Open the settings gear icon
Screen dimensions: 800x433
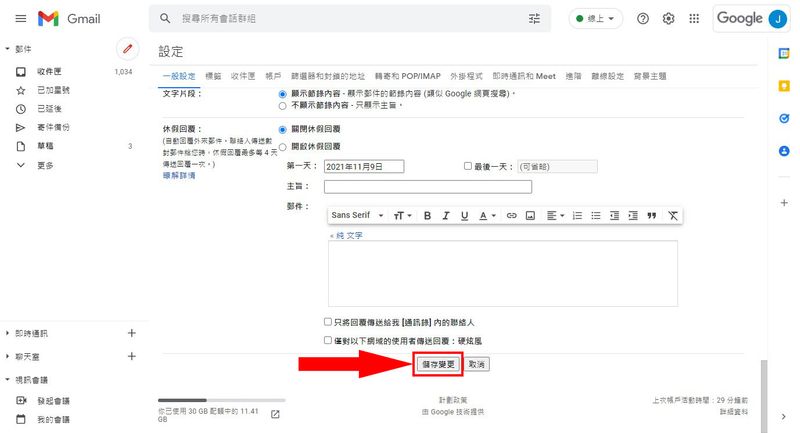click(668, 19)
